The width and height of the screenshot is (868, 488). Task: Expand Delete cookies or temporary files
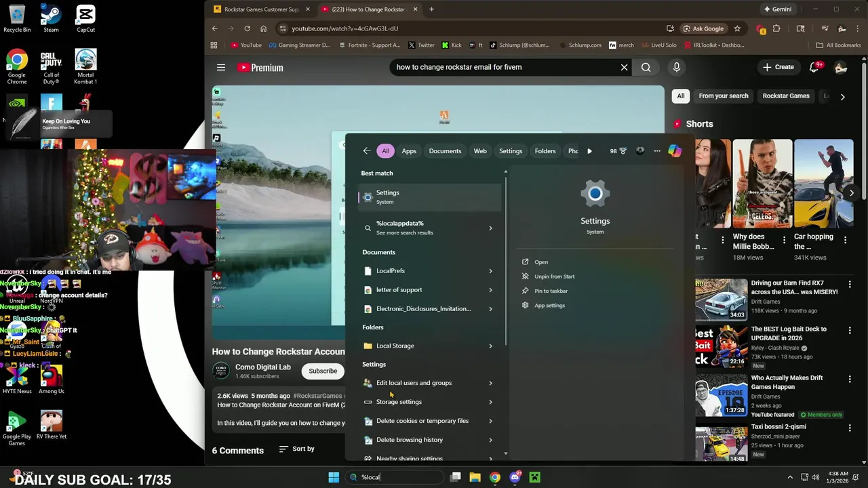[490, 421]
